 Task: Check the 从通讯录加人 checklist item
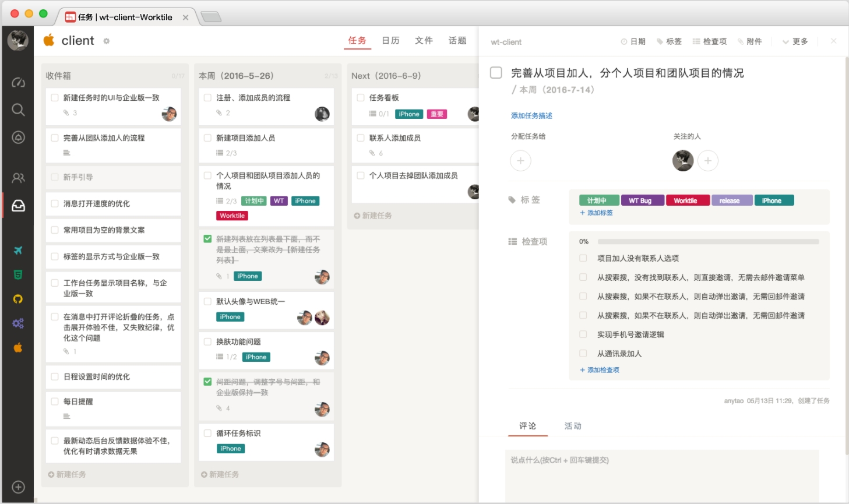583,354
